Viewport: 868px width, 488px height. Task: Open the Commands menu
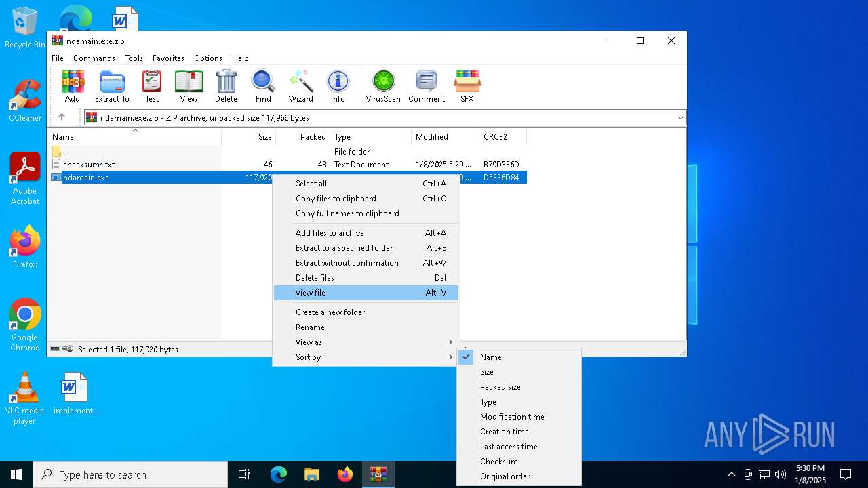click(94, 58)
